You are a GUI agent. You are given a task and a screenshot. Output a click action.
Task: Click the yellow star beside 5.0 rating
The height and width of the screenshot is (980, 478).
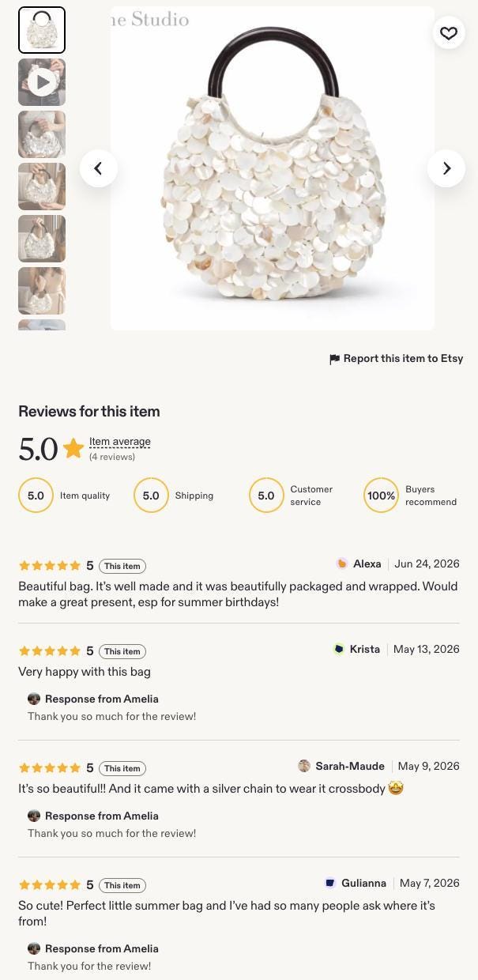(x=73, y=449)
